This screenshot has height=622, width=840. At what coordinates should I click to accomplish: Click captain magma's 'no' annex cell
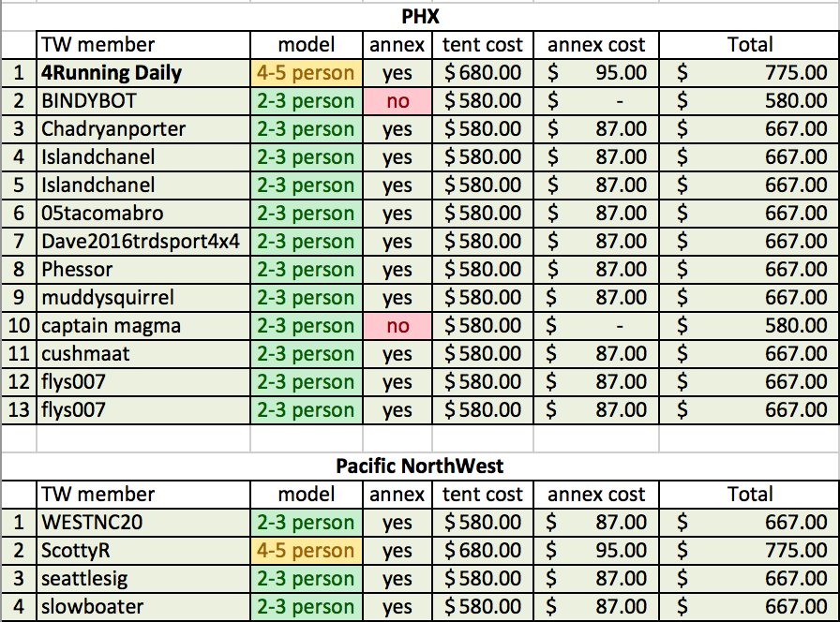pos(397,326)
